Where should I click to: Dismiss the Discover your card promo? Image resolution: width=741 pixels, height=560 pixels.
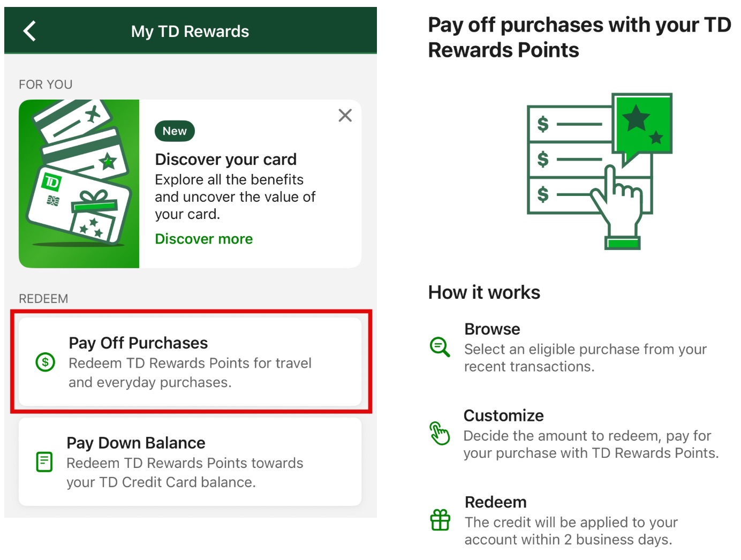pyautogui.click(x=345, y=115)
